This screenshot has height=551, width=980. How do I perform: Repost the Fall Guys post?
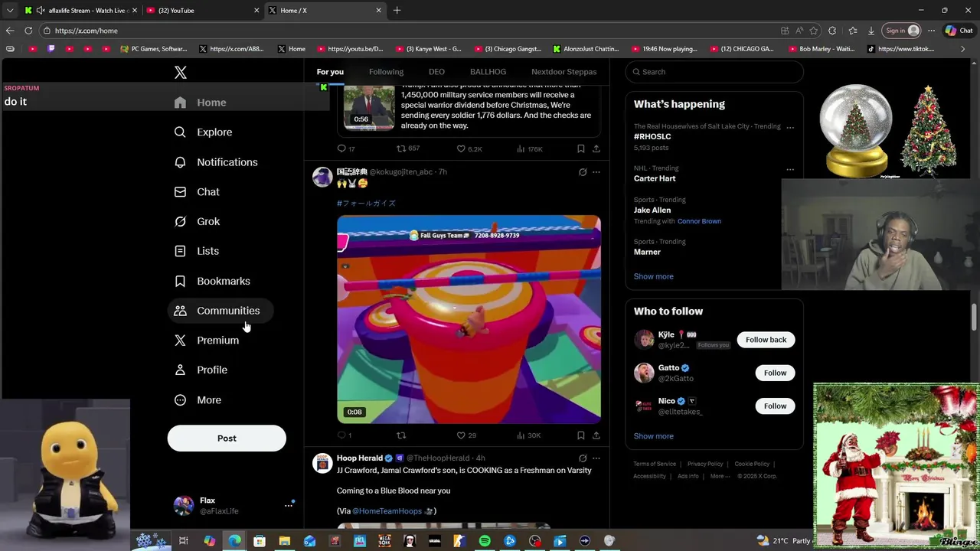point(401,435)
